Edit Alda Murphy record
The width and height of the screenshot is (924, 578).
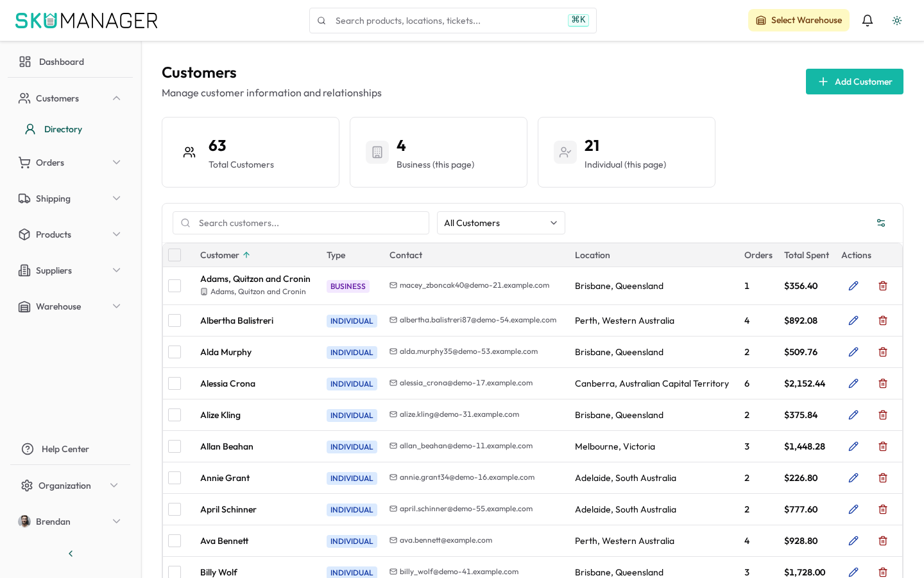click(853, 352)
